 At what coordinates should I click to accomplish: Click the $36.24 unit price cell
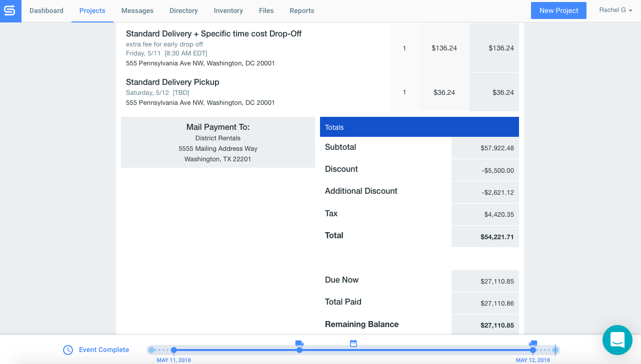(444, 92)
